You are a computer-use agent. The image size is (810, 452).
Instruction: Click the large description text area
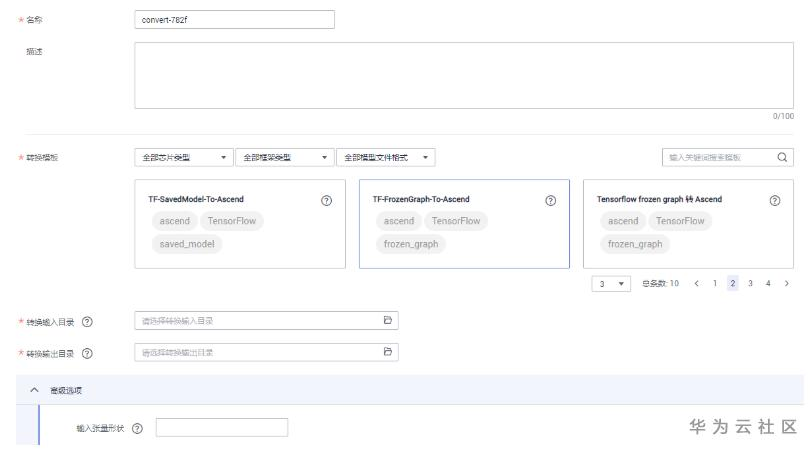[463, 75]
